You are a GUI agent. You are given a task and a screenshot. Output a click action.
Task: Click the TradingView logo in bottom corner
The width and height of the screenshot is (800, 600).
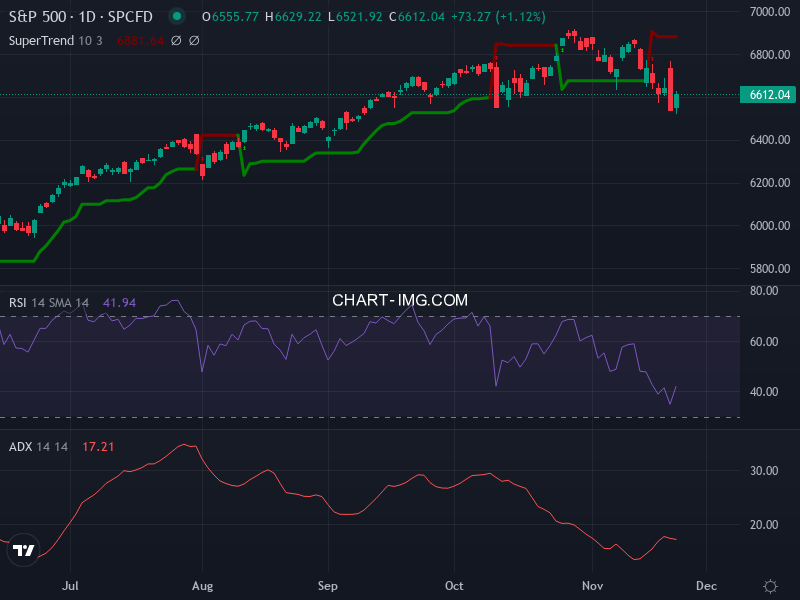click(x=22, y=550)
